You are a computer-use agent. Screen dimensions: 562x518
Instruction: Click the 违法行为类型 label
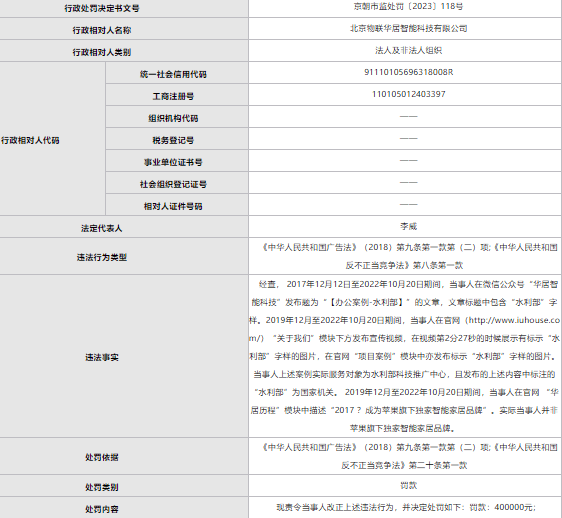coord(102,257)
